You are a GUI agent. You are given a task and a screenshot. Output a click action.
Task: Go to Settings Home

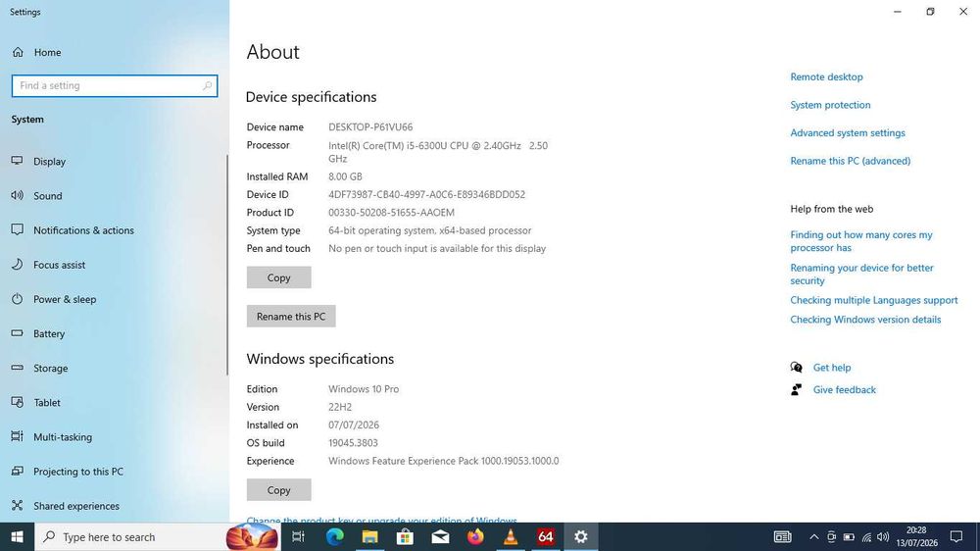tap(36, 53)
